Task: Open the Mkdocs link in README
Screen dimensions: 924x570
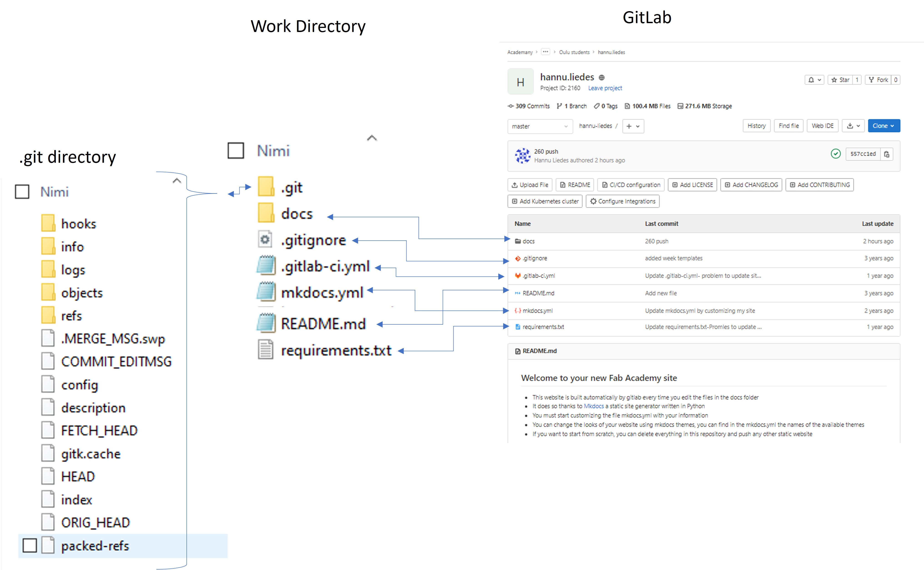Action: 594,406
